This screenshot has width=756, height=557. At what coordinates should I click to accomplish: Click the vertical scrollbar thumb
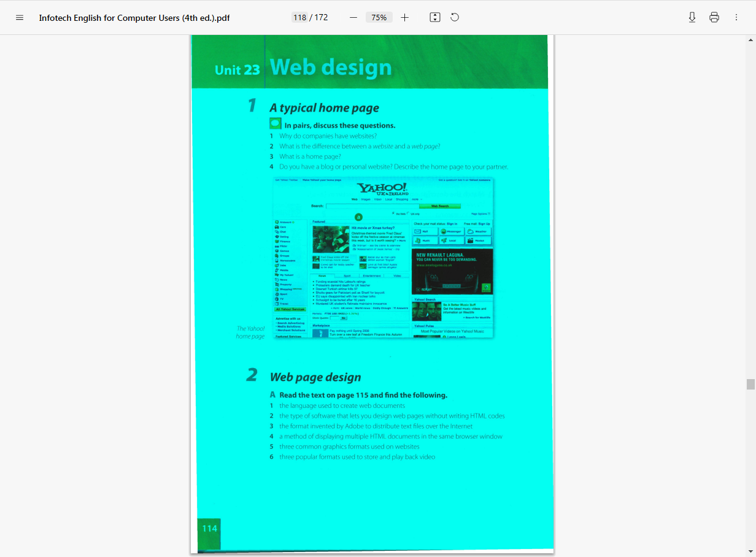point(750,385)
